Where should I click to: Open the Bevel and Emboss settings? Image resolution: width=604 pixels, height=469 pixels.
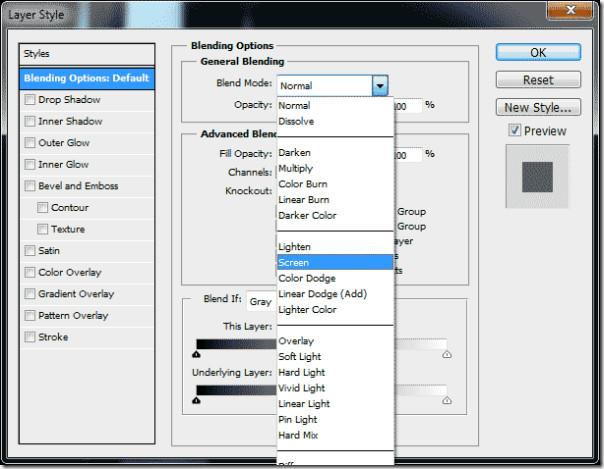pos(78,186)
